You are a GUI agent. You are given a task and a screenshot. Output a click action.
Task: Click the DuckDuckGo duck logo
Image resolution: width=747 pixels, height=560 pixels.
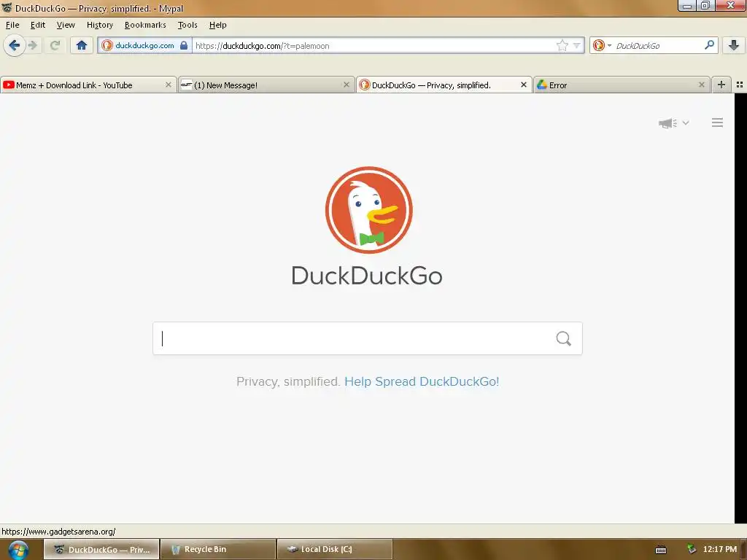pos(368,210)
